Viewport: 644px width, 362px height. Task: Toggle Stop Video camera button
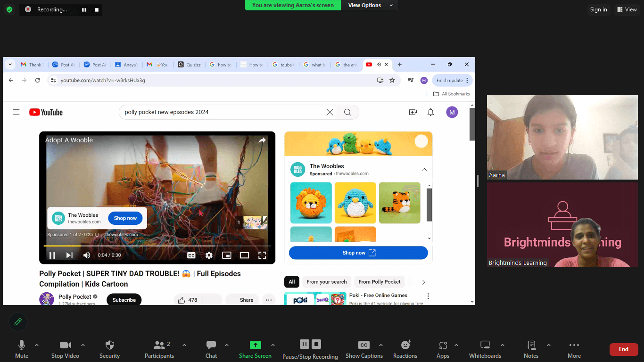(x=65, y=349)
